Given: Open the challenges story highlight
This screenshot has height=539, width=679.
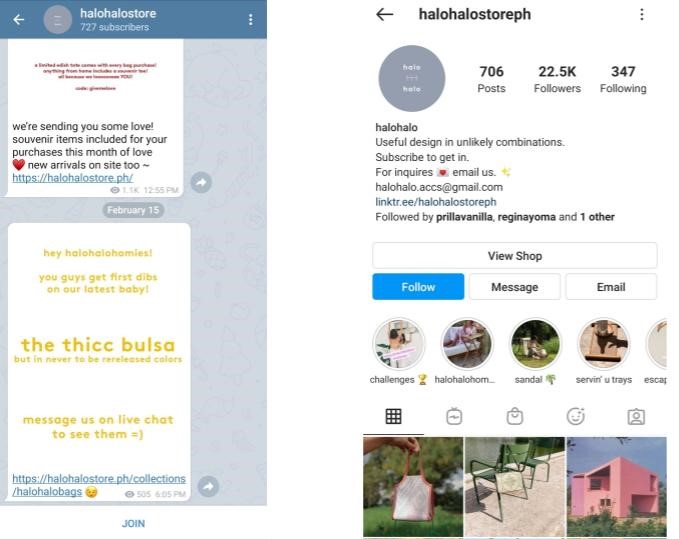Looking at the screenshot, I should [399, 344].
